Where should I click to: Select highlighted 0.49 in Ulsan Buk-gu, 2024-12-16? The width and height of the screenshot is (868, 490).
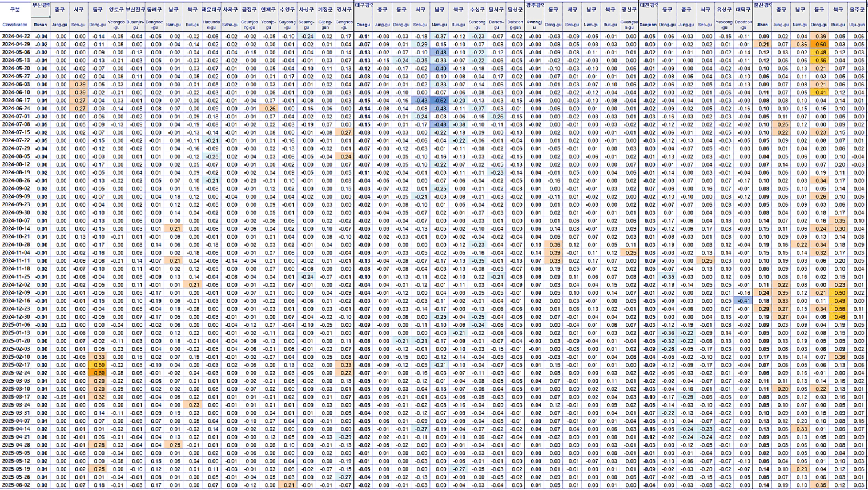(x=838, y=300)
